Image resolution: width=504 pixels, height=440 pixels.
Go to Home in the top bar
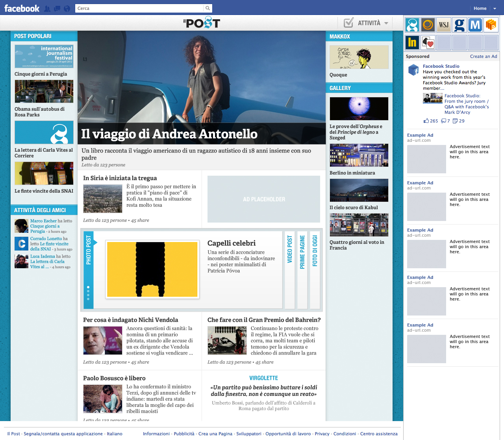(x=480, y=8)
